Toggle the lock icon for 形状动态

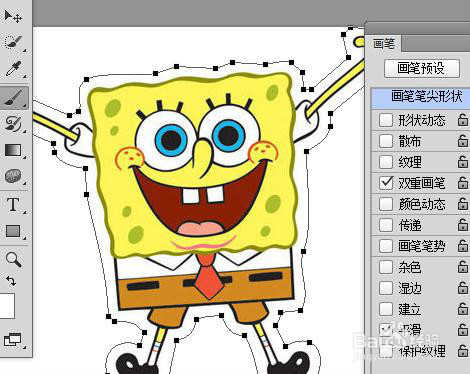(463, 119)
